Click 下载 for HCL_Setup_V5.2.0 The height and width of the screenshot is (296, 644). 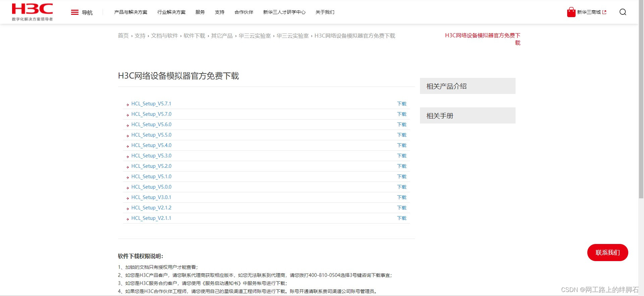(402, 166)
